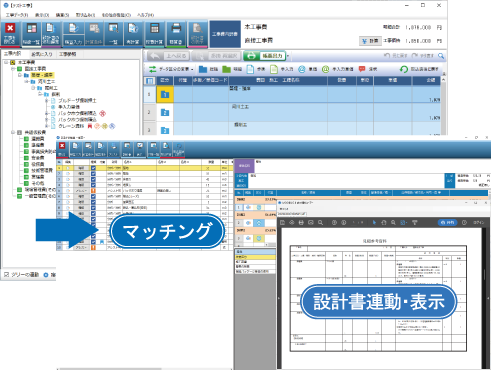491x370 pixels.
Task: Click the select-all grid icon in table header
Action: click(x=150, y=80)
